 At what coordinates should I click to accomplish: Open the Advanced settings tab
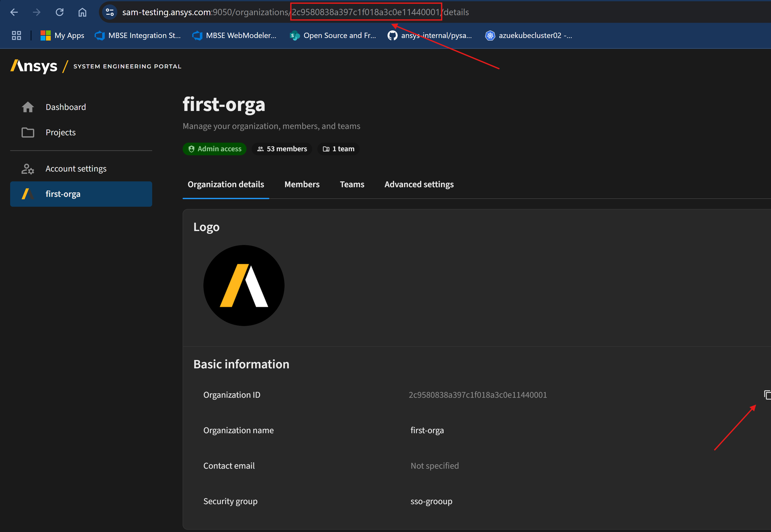tap(419, 184)
